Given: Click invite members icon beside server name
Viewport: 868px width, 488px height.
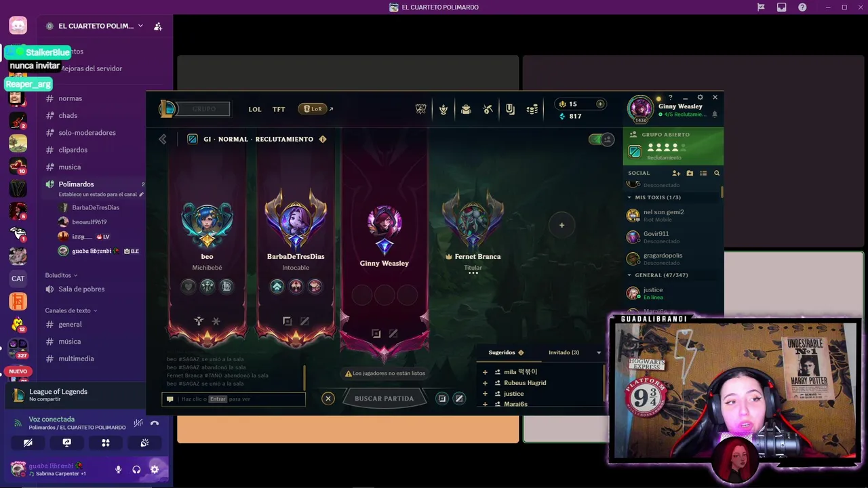Looking at the screenshot, I should tap(158, 26).
